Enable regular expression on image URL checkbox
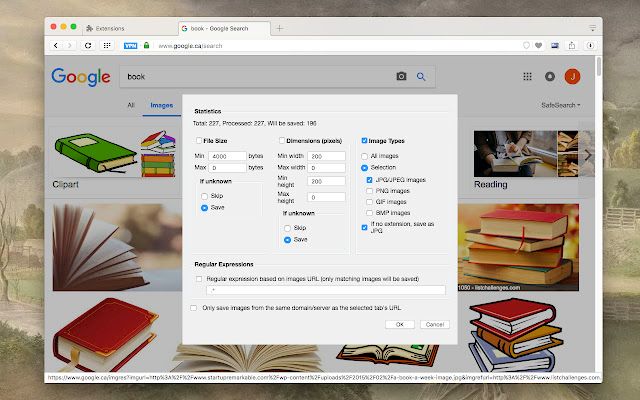Image resolution: width=640 pixels, height=400 pixels. (199, 279)
